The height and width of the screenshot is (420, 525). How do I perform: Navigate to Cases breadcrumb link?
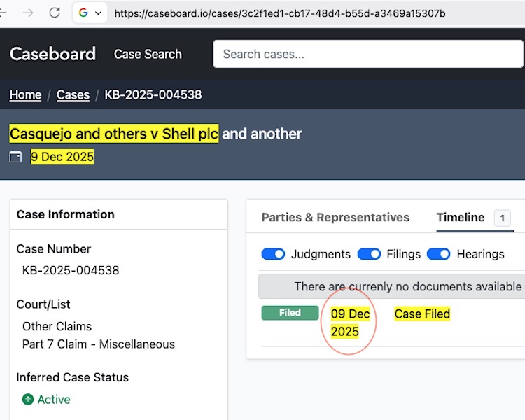(73, 94)
